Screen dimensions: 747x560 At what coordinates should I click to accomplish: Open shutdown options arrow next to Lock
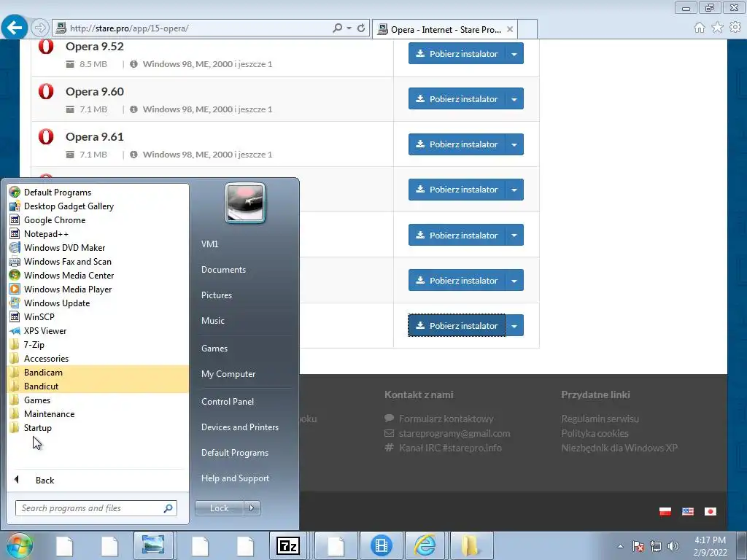coord(252,508)
